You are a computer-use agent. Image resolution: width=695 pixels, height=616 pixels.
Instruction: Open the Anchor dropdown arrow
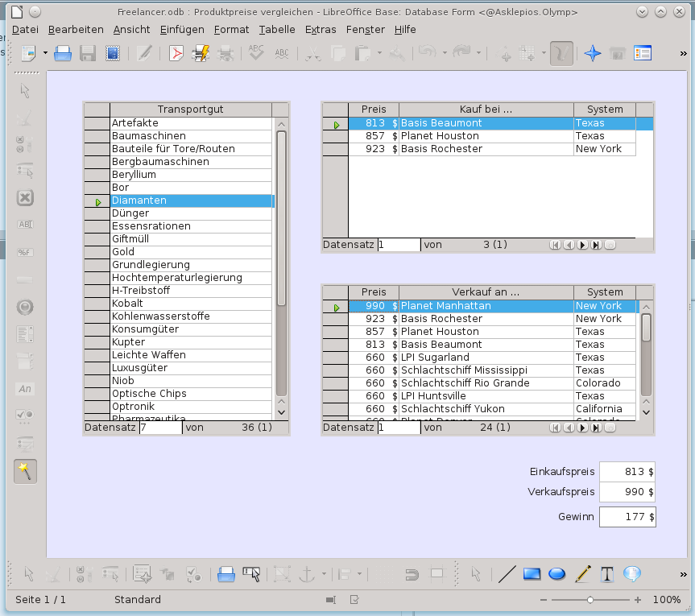(x=324, y=574)
